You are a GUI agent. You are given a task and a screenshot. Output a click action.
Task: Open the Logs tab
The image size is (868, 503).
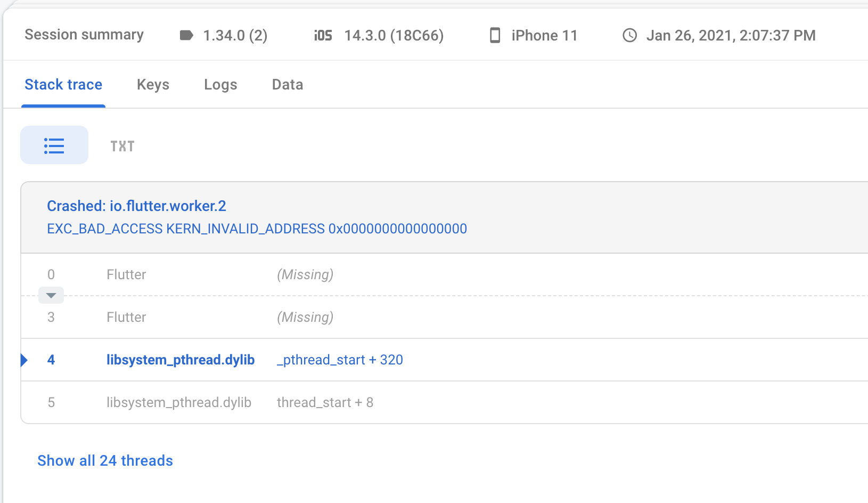[220, 84]
